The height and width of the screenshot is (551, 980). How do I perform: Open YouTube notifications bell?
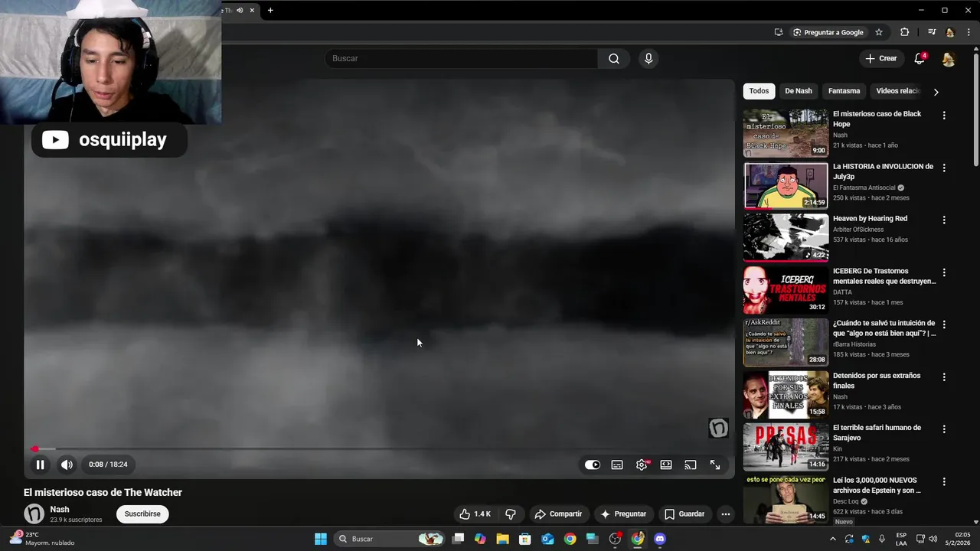point(920,59)
